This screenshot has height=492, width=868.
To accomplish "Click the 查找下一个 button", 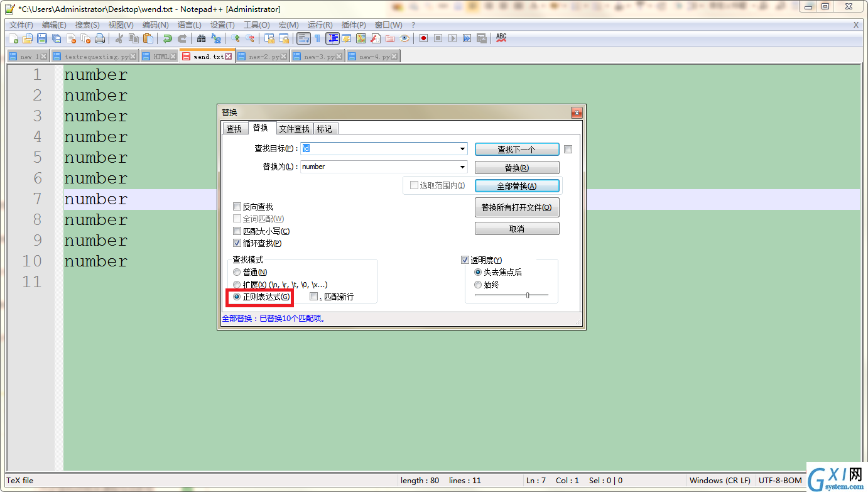I will 517,150.
